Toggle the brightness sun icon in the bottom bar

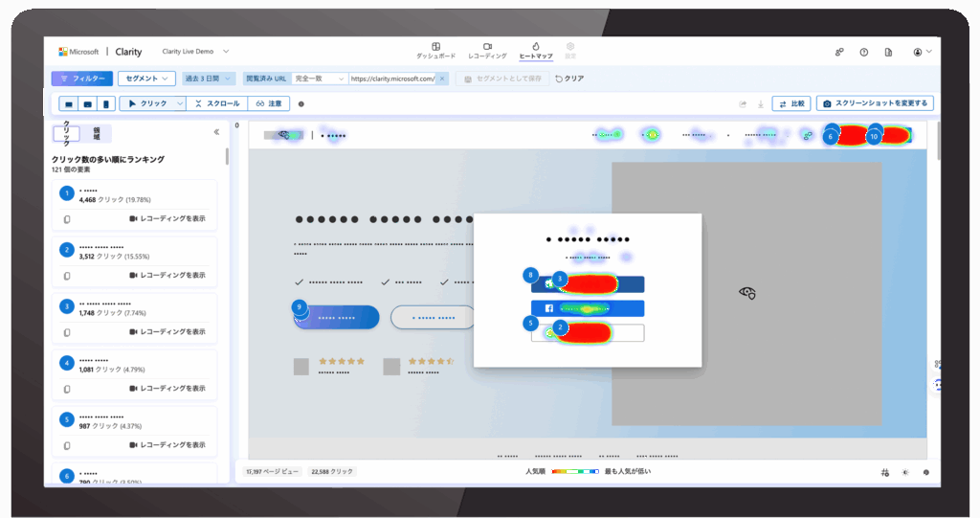tap(905, 473)
